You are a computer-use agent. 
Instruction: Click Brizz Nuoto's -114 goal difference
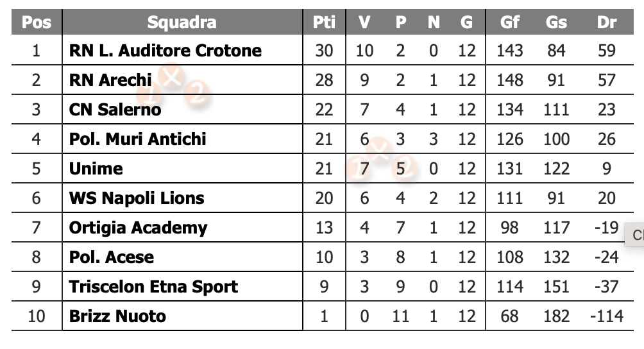coord(606,316)
